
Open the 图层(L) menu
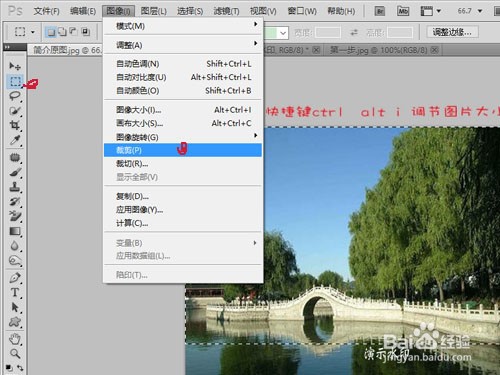pos(153,11)
